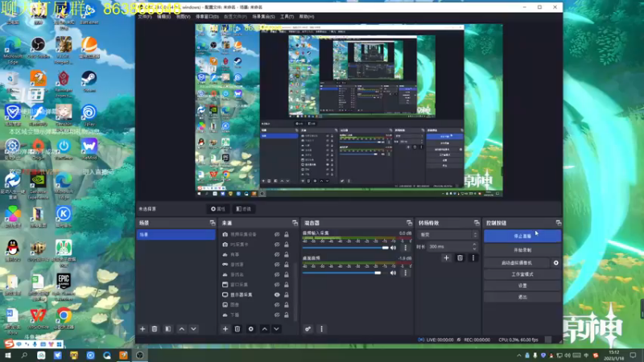
Task: Decrease transition duration with down stepper
Action: [475, 249]
